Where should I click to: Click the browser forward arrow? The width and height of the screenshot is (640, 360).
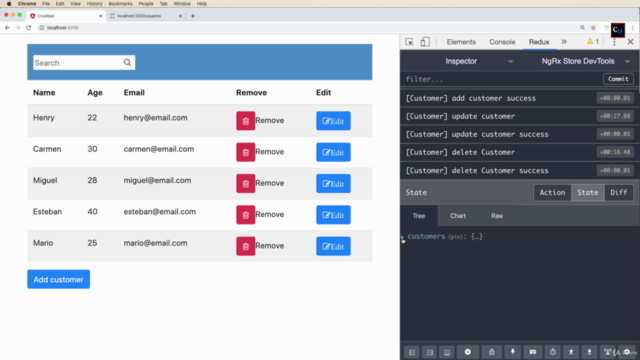(18, 28)
